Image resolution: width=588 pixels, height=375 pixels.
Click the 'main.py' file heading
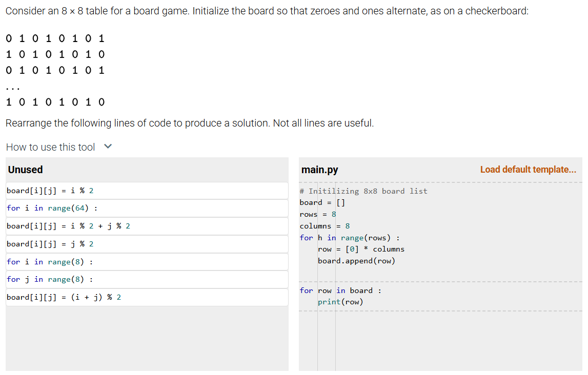pos(319,170)
